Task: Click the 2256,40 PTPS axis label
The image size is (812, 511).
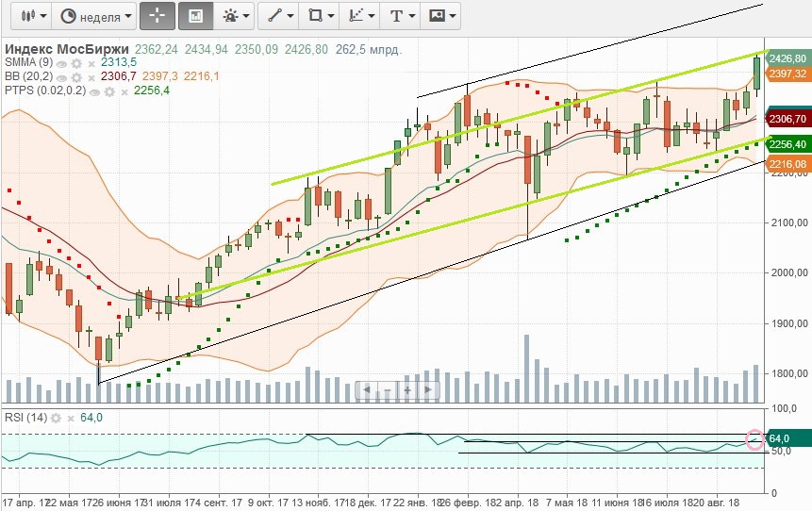Action: tap(787, 144)
